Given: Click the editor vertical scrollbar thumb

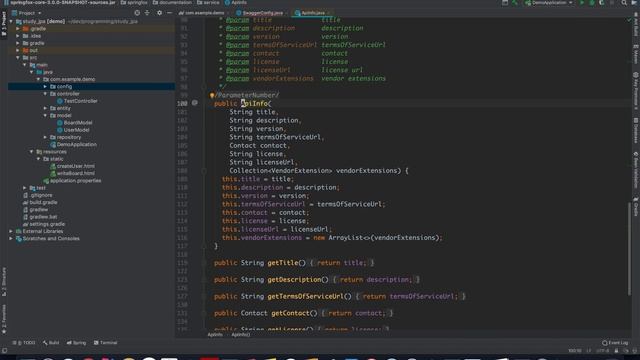Looking at the screenshot, I should [x=629, y=248].
